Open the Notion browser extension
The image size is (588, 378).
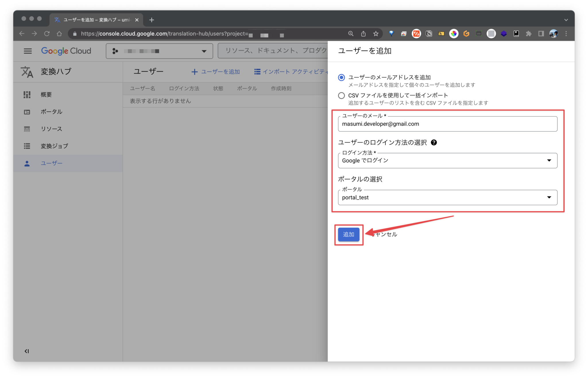[429, 33]
